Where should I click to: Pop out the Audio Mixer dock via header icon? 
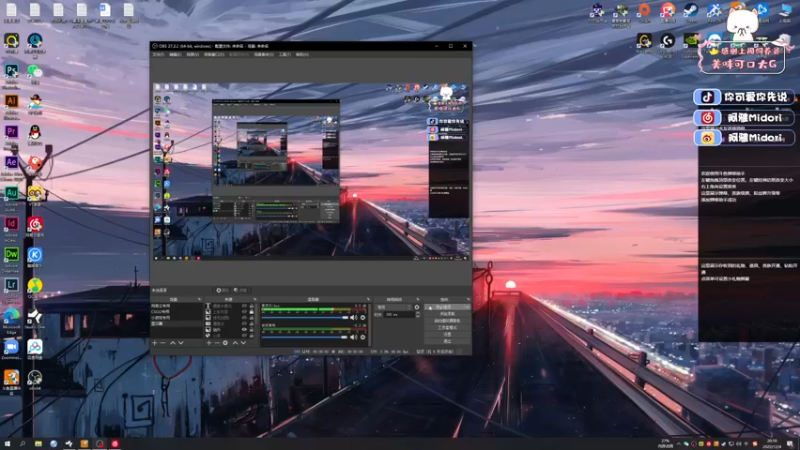368,299
